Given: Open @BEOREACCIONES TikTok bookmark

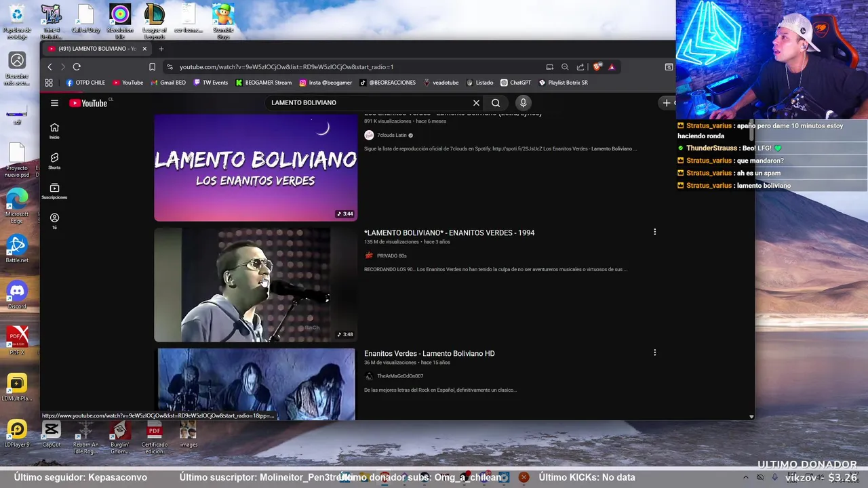Looking at the screenshot, I should tap(388, 83).
